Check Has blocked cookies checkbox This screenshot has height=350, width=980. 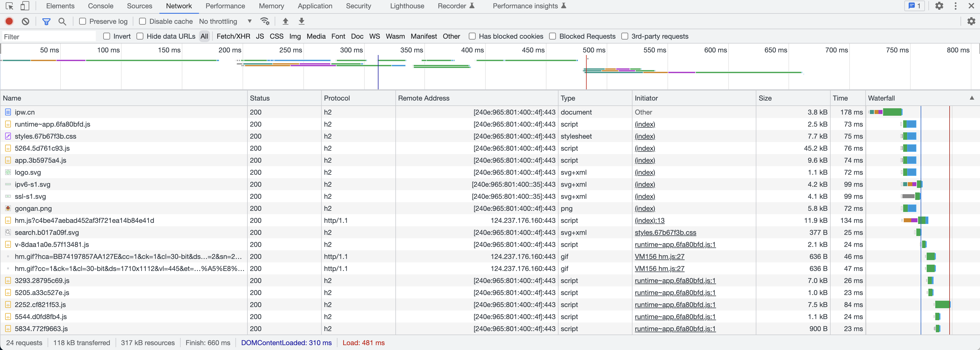(x=472, y=36)
